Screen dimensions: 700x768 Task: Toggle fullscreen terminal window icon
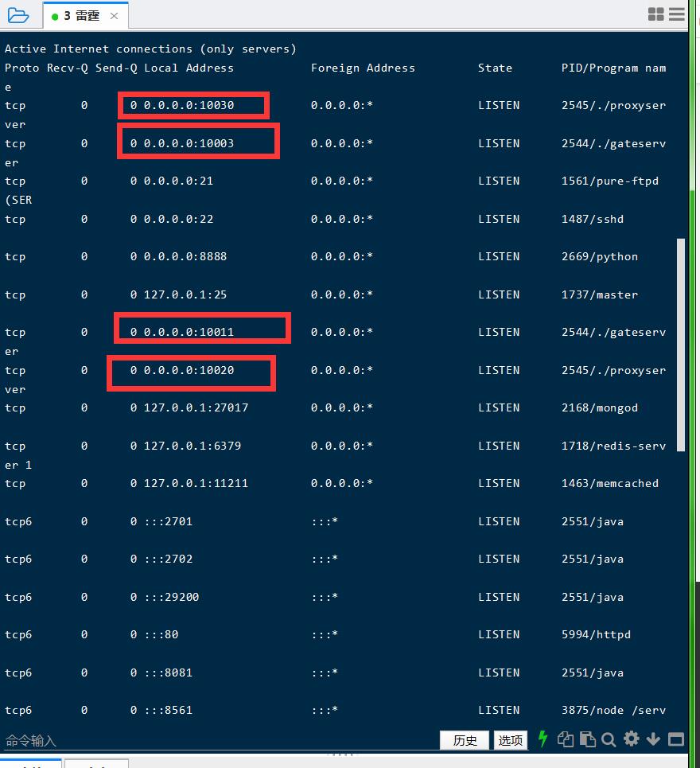point(676,739)
